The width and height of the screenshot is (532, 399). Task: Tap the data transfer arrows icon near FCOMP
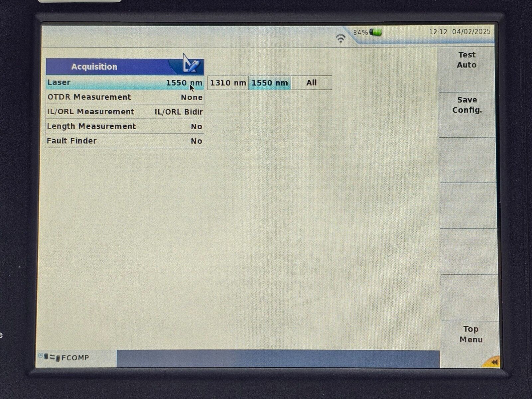(52, 357)
